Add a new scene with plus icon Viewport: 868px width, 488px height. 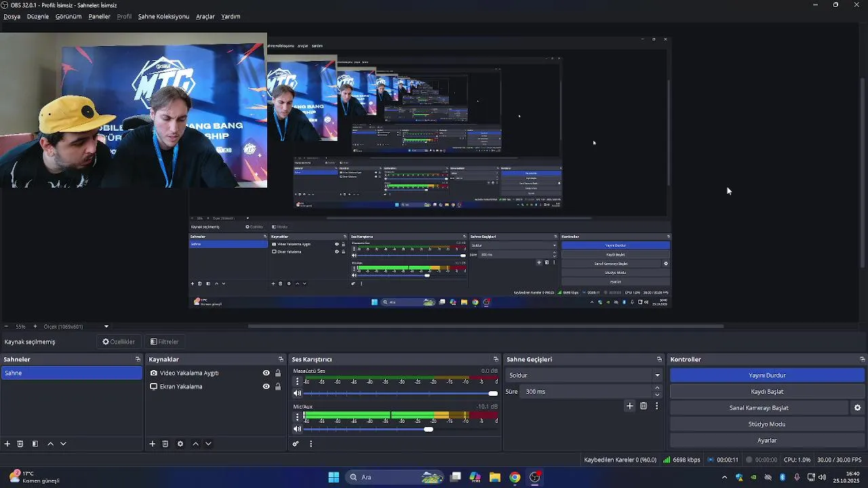click(7, 444)
